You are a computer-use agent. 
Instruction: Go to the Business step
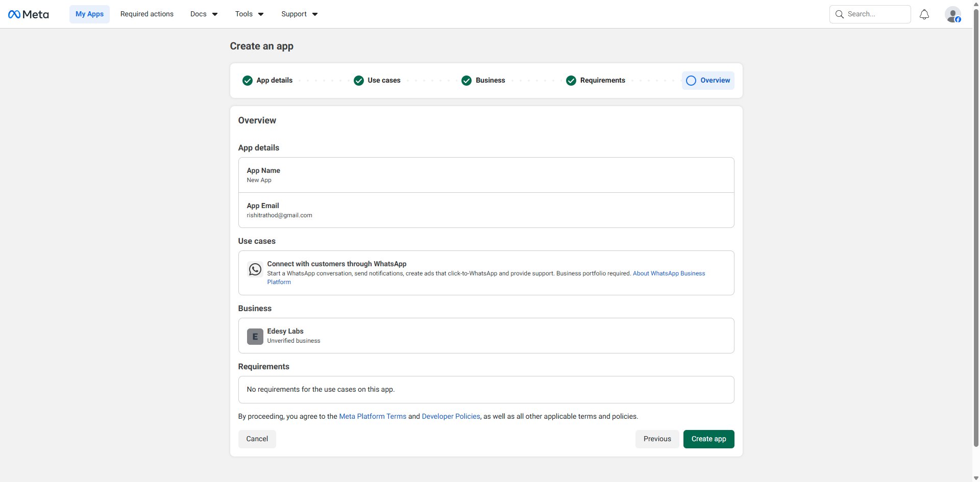483,81
